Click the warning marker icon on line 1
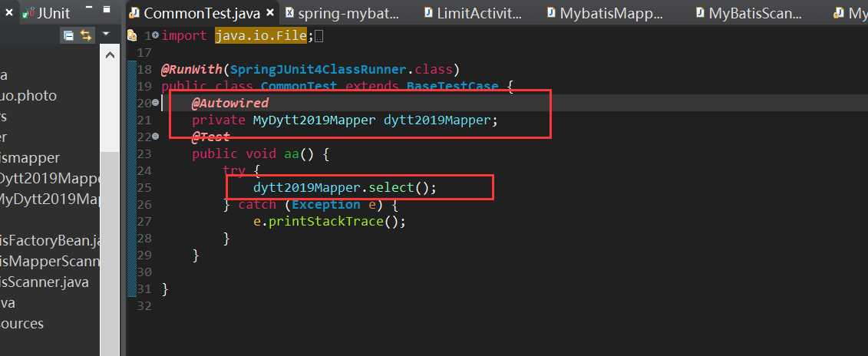The height and width of the screenshot is (356, 868). pos(132,35)
